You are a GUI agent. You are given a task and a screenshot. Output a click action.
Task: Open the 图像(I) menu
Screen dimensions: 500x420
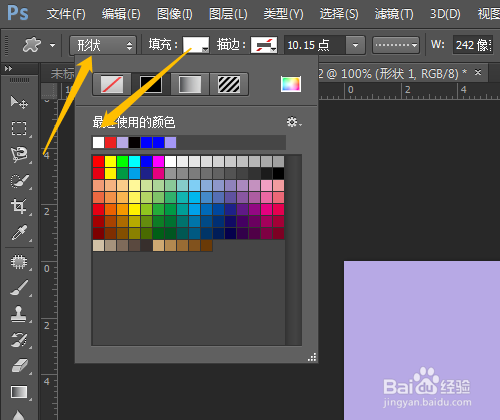click(175, 14)
